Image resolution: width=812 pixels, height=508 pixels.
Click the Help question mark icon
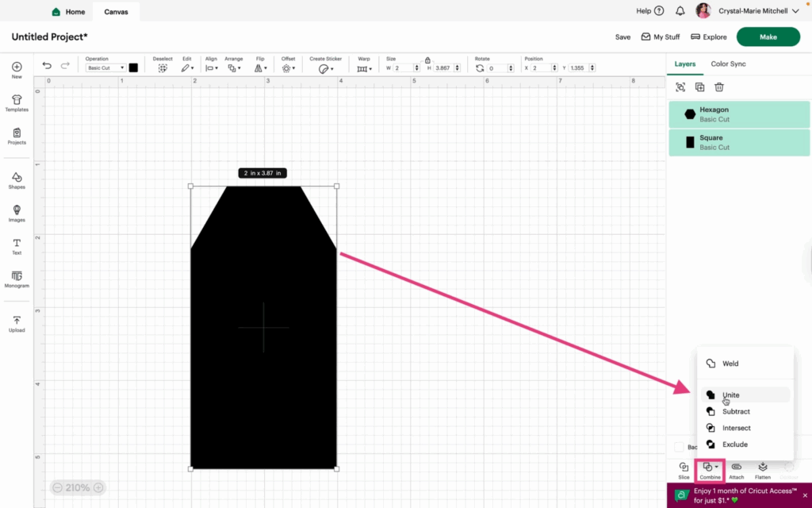coord(659,11)
